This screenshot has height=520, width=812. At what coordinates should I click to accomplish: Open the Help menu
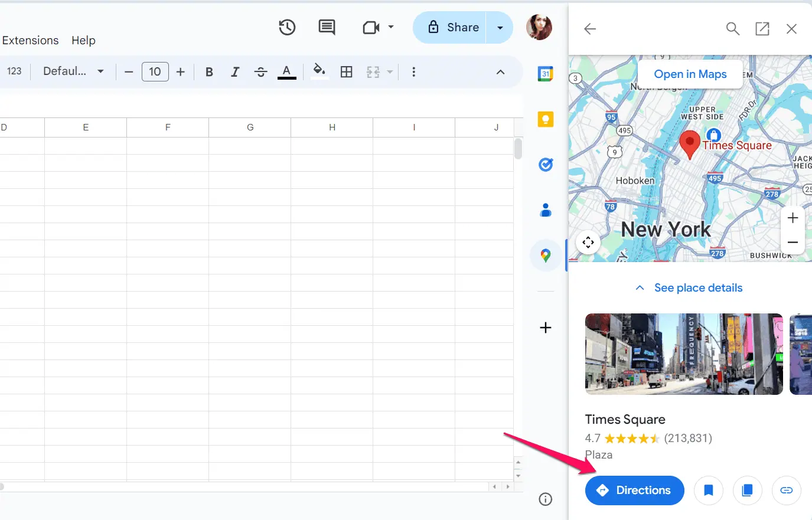[x=83, y=40]
